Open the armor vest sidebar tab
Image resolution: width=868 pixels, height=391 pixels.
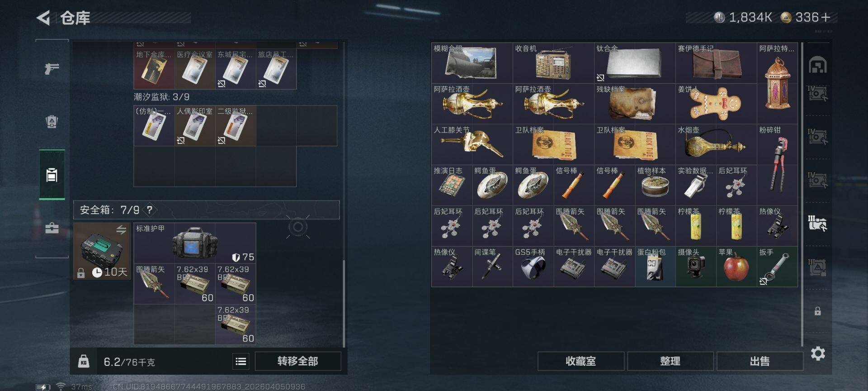pyautogui.click(x=52, y=122)
